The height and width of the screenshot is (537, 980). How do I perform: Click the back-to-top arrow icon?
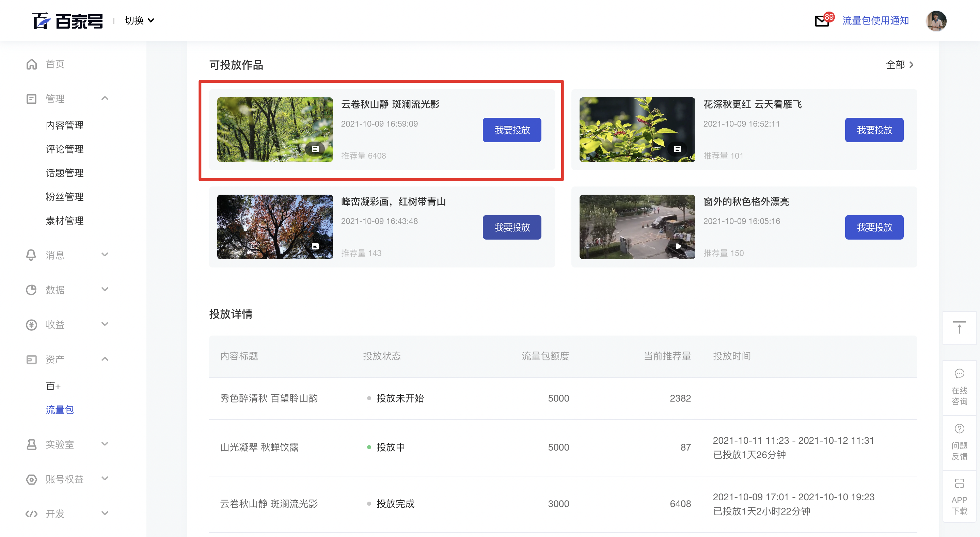(x=960, y=327)
